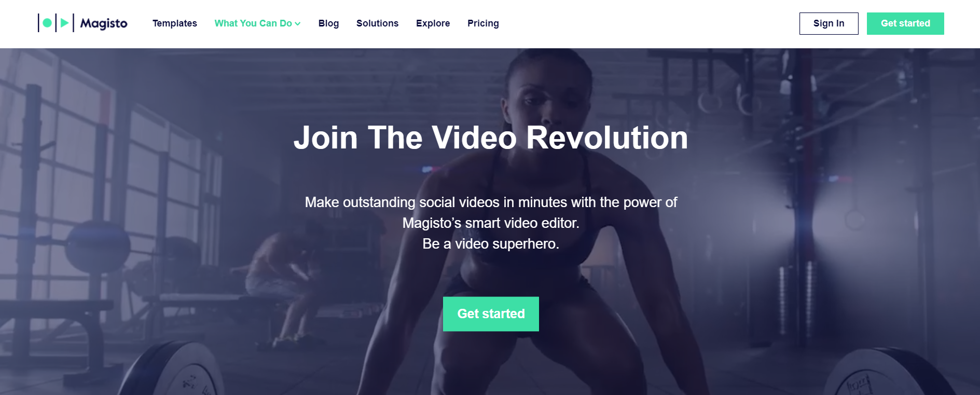
Task: Click the 'Magisto's smart video editor' text line
Action: pos(491,223)
